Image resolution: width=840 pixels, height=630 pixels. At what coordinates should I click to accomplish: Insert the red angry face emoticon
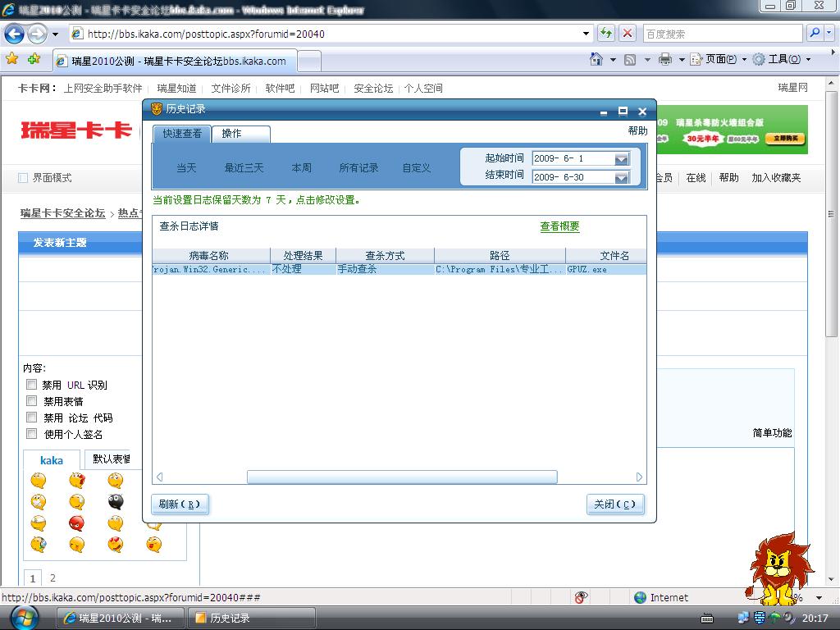[x=76, y=523]
